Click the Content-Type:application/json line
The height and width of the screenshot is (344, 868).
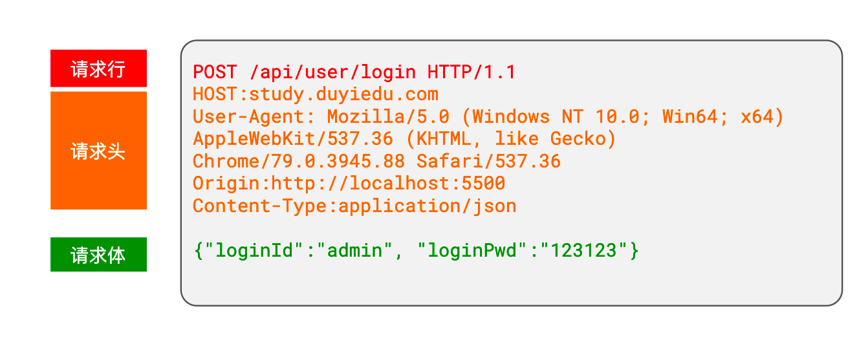(x=354, y=206)
